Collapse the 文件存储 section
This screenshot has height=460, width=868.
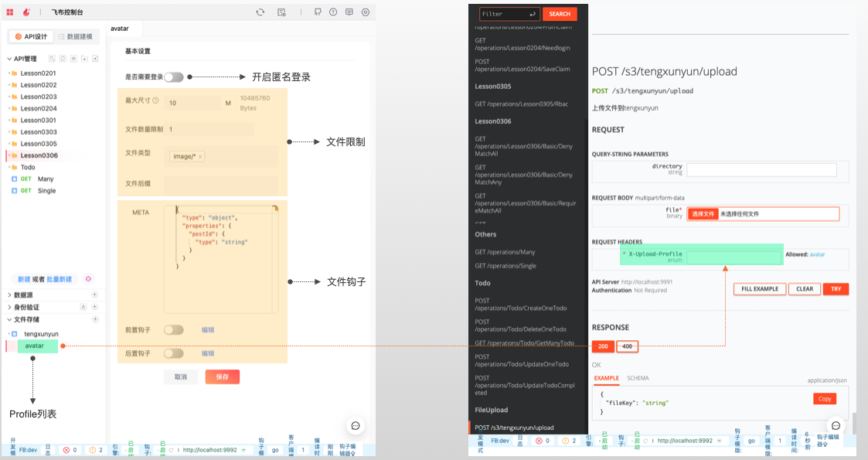pyautogui.click(x=9, y=319)
